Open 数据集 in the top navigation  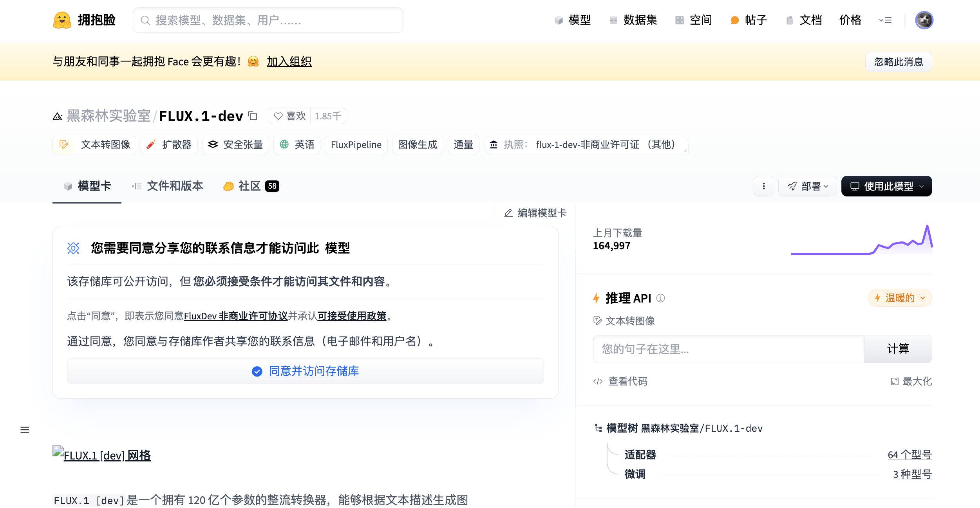click(633, 20)
